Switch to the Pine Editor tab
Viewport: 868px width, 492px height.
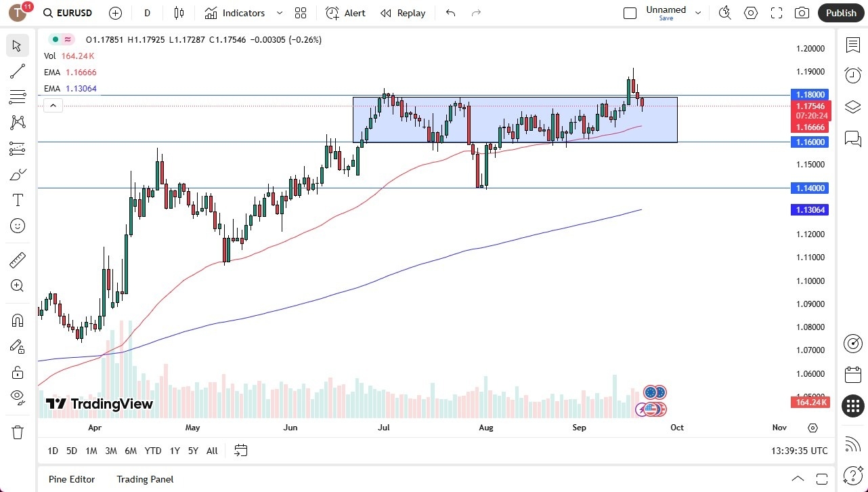(x=71, y=479)
